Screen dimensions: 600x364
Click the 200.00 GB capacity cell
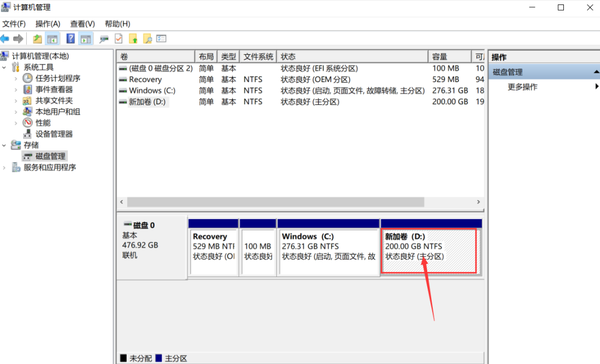(x=450, y=102)
